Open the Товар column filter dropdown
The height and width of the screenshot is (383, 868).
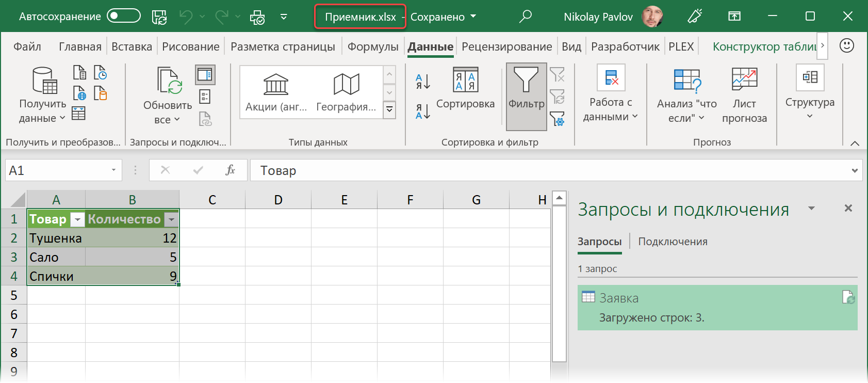coord(77,219)
